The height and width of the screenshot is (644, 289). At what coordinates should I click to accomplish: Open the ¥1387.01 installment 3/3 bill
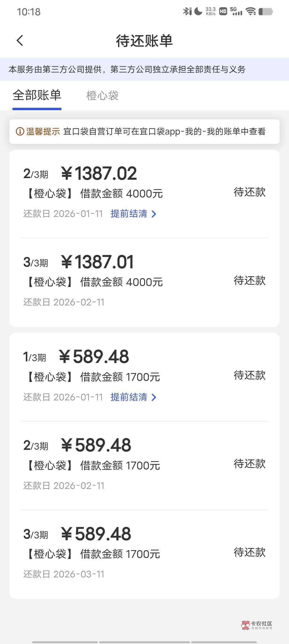coord(144,281)
